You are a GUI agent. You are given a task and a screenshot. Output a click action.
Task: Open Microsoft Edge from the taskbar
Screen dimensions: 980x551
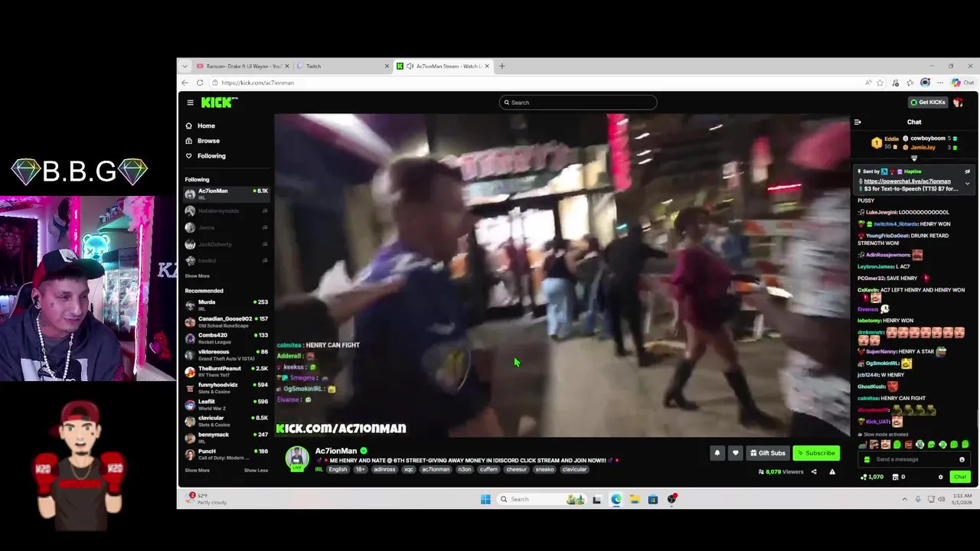tap(616, 499)
